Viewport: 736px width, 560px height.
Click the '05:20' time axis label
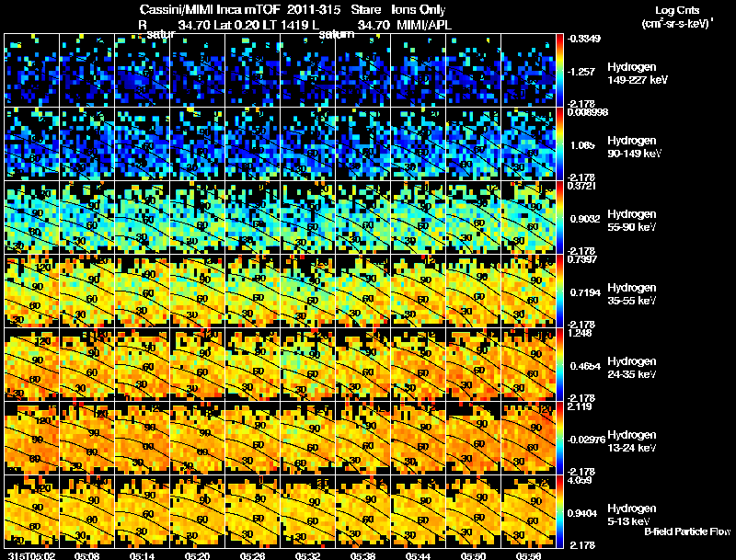point(197,555)
